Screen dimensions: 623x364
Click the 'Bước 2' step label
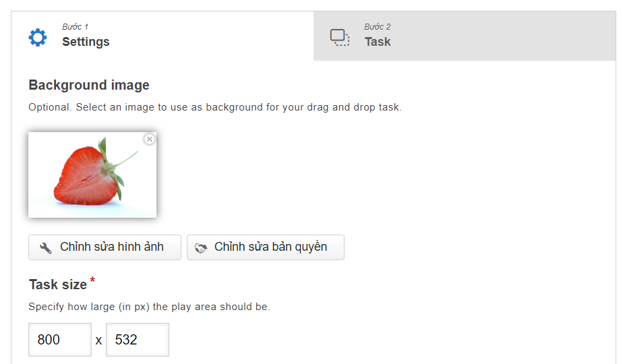coord(378,27)
